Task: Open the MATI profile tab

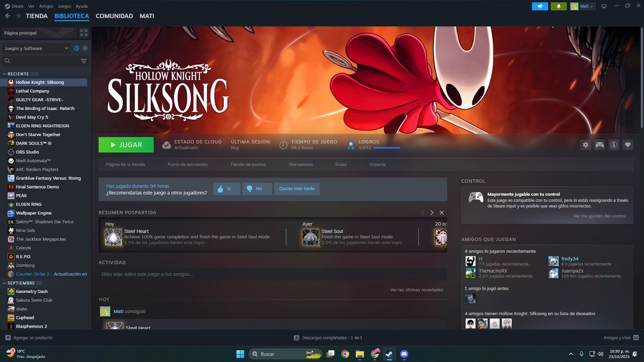Action: point(147,16)
